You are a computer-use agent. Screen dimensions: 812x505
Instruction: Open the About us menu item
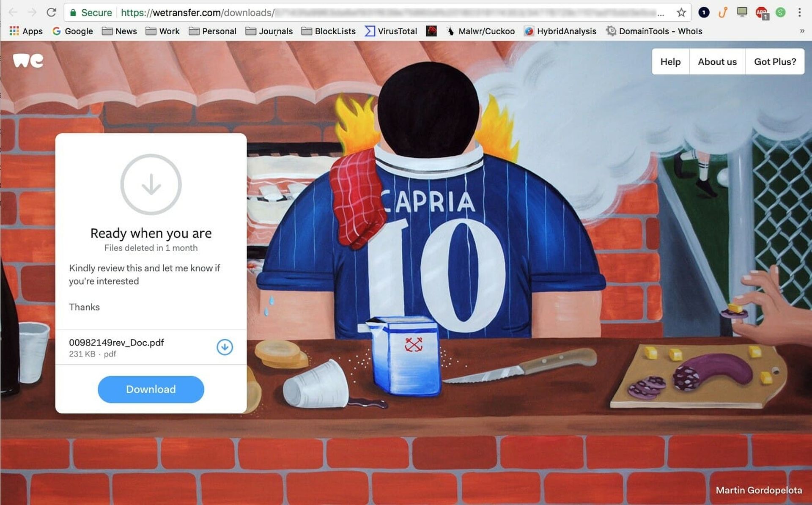pos(717,62)
